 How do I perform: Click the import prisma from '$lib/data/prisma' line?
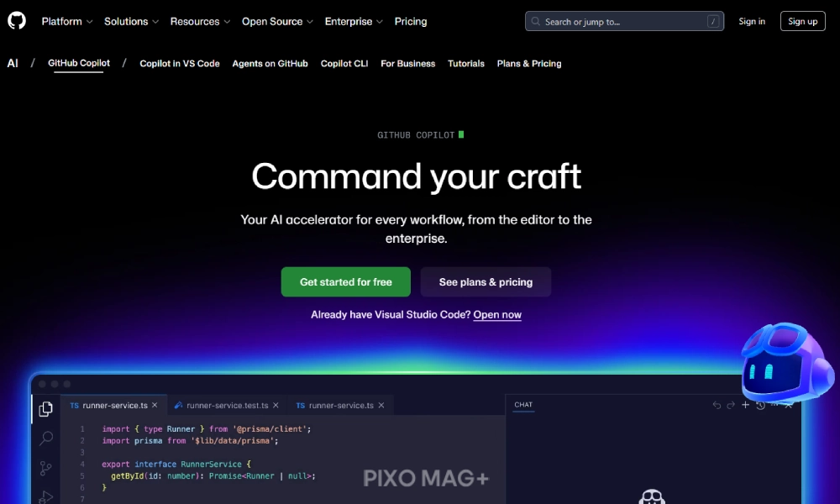pos(190,440)
